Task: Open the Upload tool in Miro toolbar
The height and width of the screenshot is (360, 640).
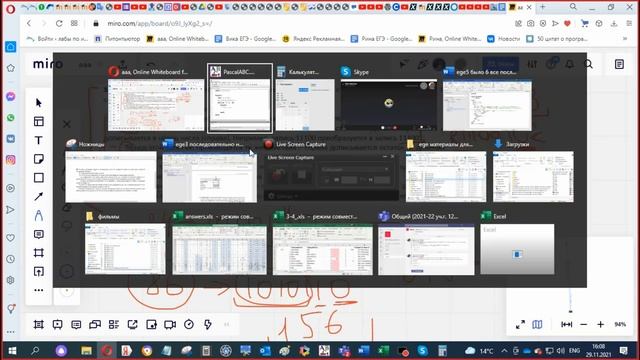Action: (x=39, y=271)
